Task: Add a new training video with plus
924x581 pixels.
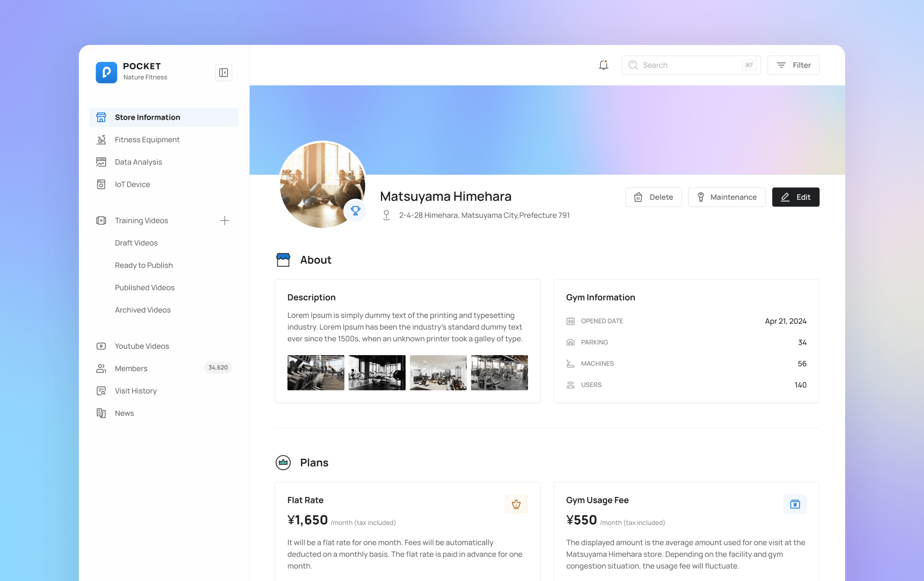Action: tap(224, 220)
